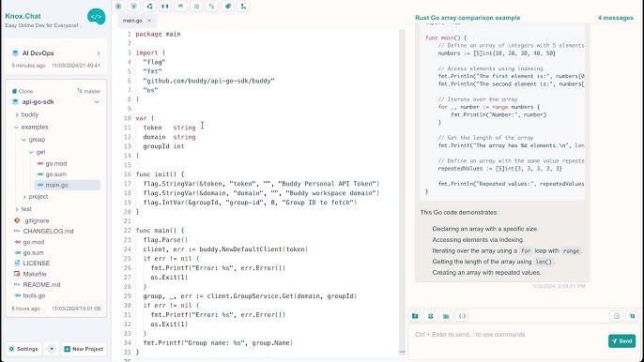Click the git branch icon in top toolbar
This screenshot has height=362, width=644.
point(243,7)
